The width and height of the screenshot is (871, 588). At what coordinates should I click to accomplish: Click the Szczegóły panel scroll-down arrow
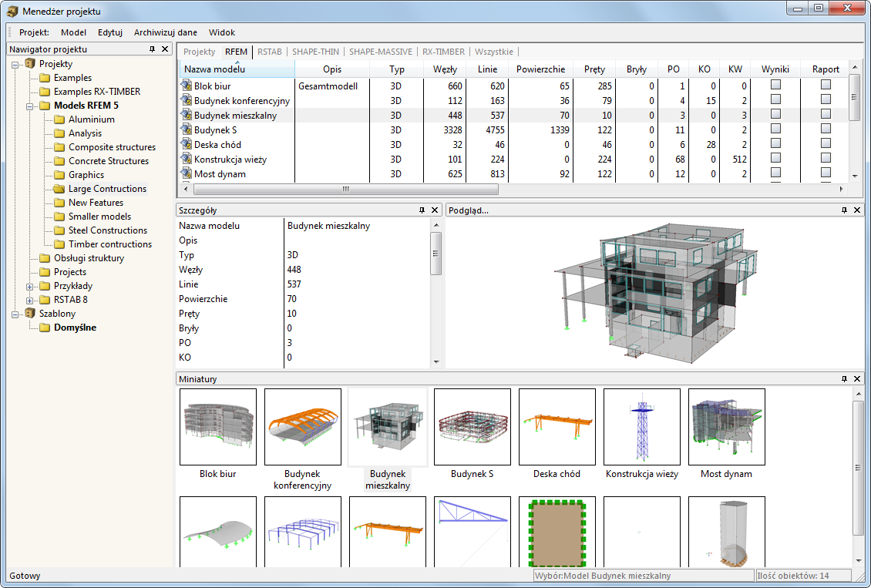click(436, 361)
